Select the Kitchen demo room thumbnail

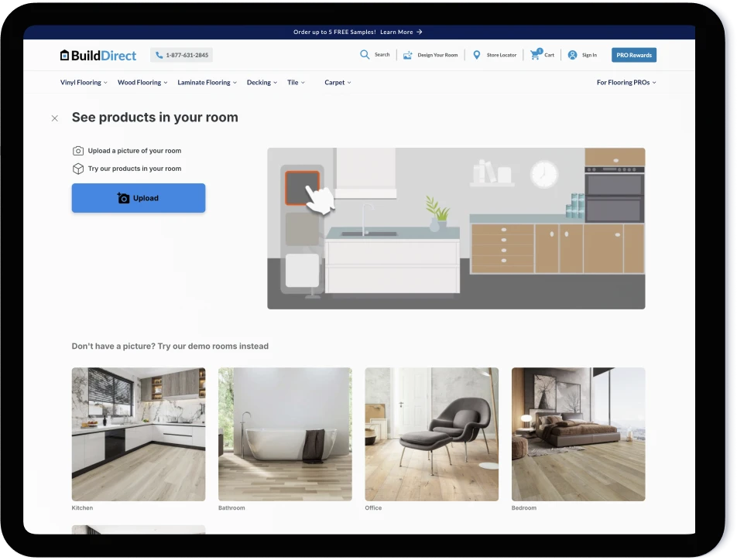click(x=139, y=434)
